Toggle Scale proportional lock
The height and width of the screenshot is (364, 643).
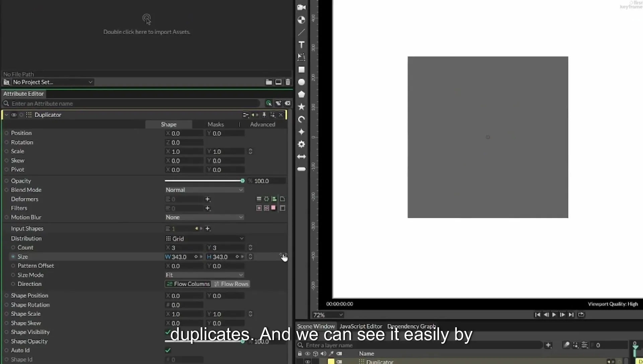click(x=250, y=151)
